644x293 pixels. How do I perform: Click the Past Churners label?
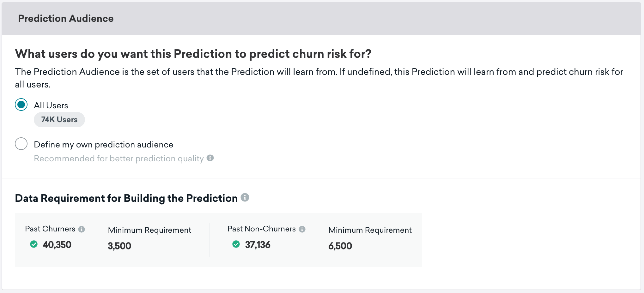50,229
